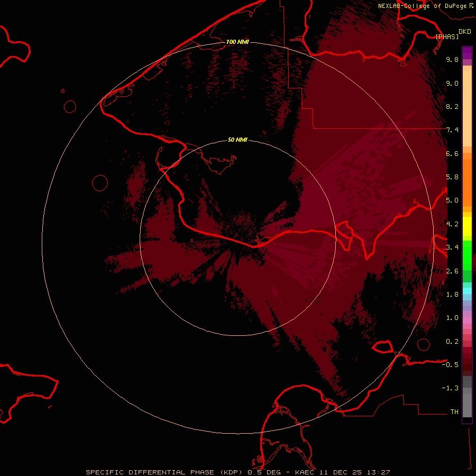Image resolution: width=476 pixels, height=476 pixels.
Task: Click the NEXLAB-College of DuPage label
Action: point(422,6)
